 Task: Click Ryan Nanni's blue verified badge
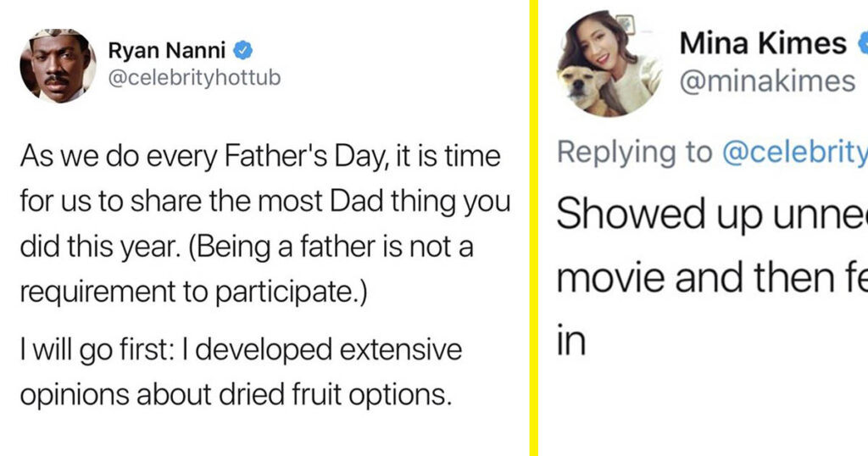point(242,51)
